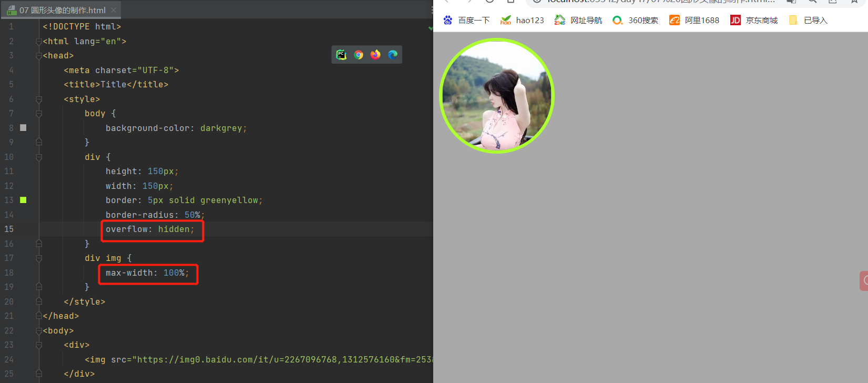Viewport: 868px width, 383px height.
Task: Click the '<title>Title</title>' code line
Action: click(116, 85)
